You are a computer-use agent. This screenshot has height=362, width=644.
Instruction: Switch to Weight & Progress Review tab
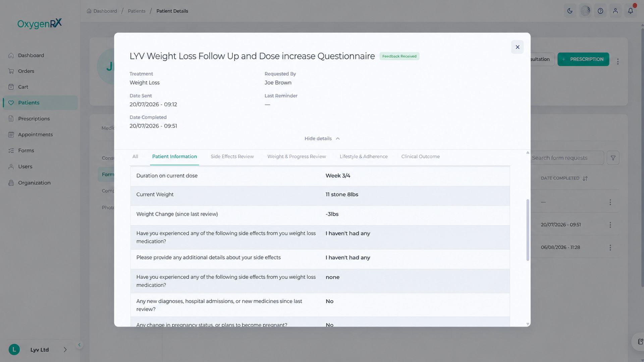297,157
